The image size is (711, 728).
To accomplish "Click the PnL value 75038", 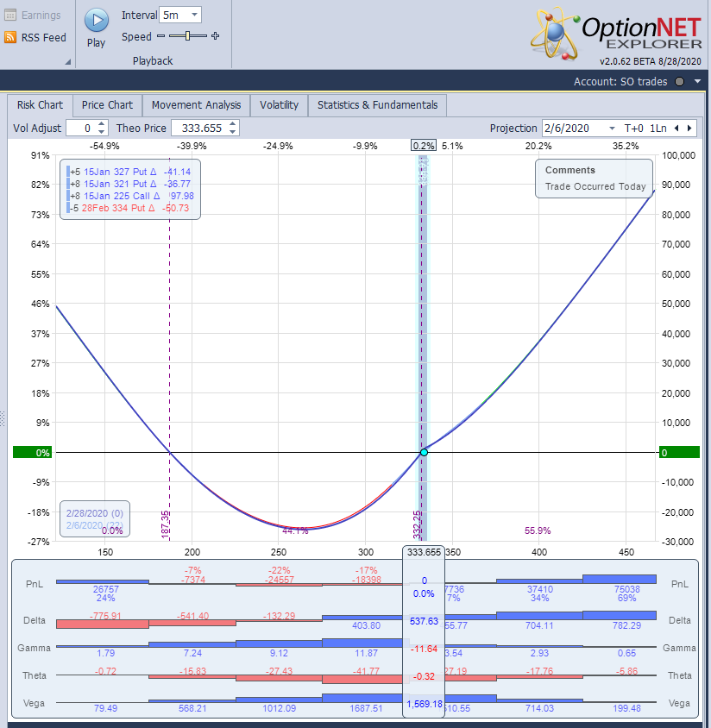I will [627, 589].
